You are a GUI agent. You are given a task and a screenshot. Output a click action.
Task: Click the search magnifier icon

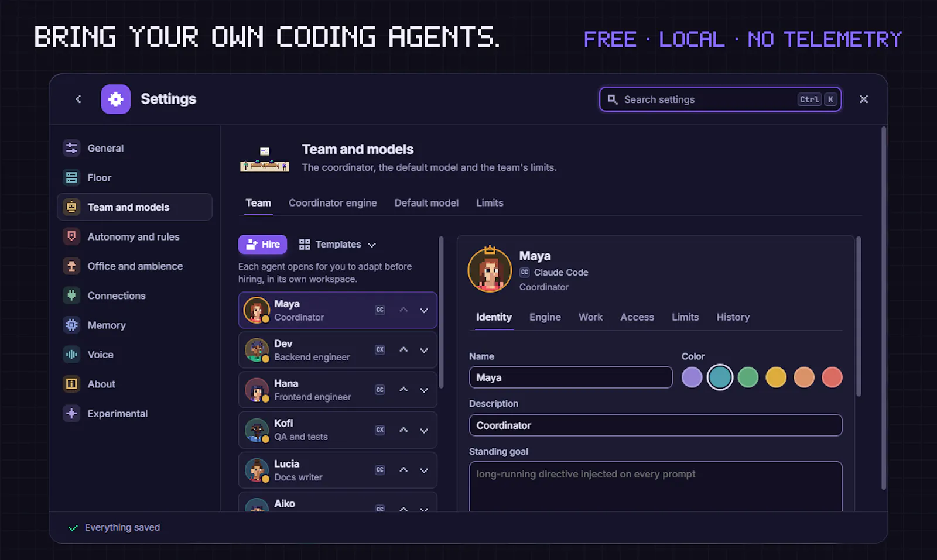click(x=613, y=99)
